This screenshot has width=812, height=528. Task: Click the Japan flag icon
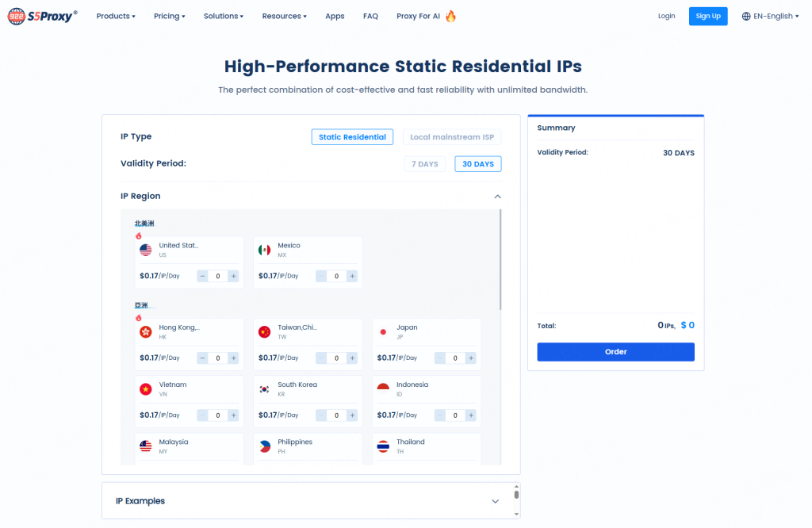pyautogui.click(x=384, y=332)
